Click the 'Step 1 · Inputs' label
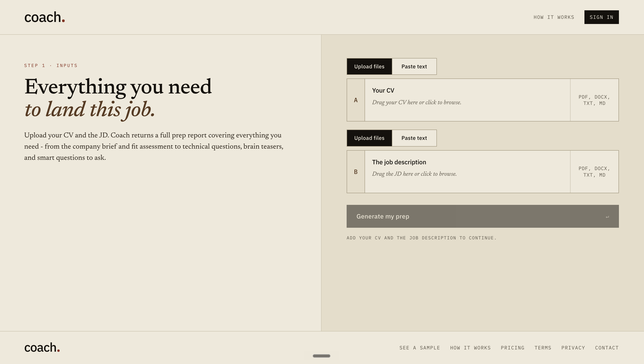Image resolution: width=644 pixels, height=364 pixels. coord(51,65)
